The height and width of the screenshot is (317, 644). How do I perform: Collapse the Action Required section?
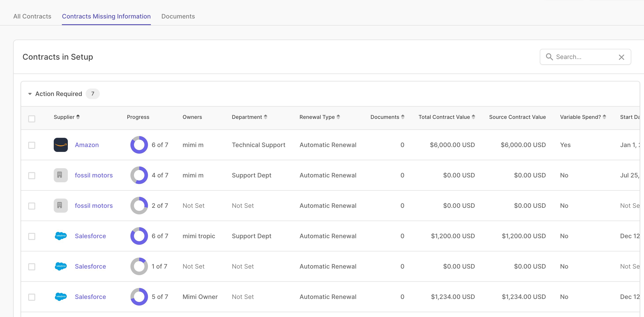30,94
